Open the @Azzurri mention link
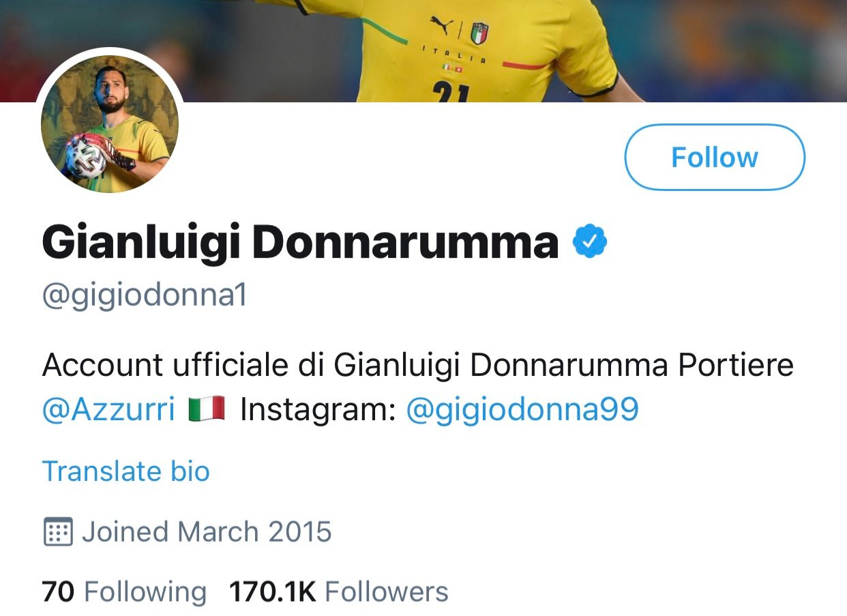This screenshot has width=847, height=616. click(x=108, y=410)
